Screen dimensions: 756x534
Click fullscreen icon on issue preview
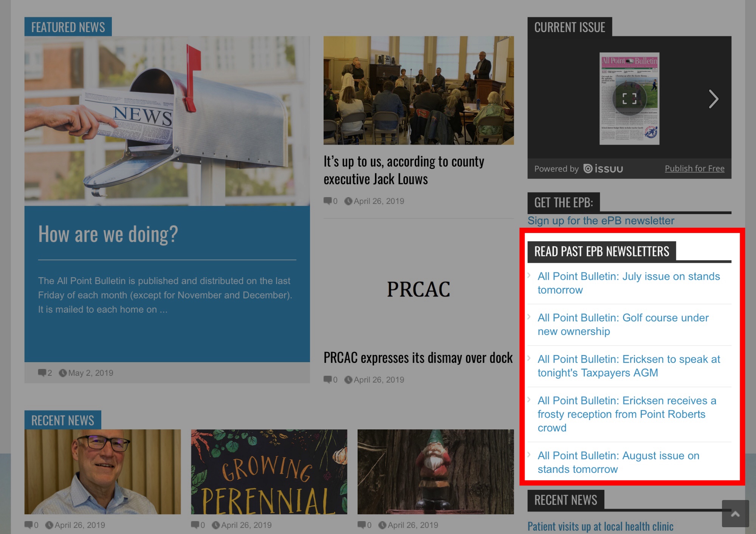pos(629,99)
